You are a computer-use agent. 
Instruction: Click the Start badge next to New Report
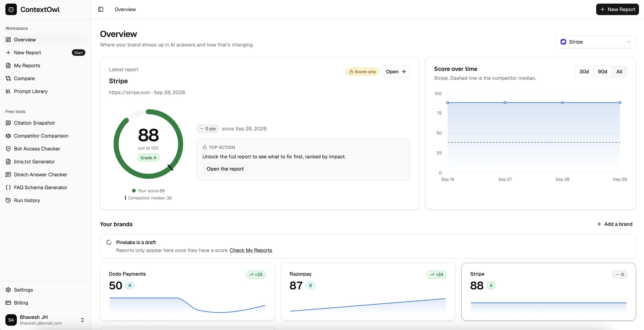pos(78,52)
